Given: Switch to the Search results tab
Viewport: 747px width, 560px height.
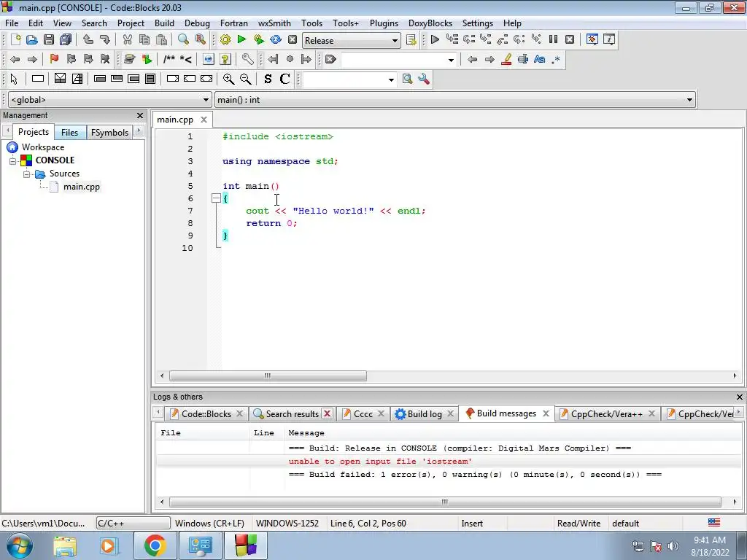Looking at the screenshot, I should coord(292,414).
